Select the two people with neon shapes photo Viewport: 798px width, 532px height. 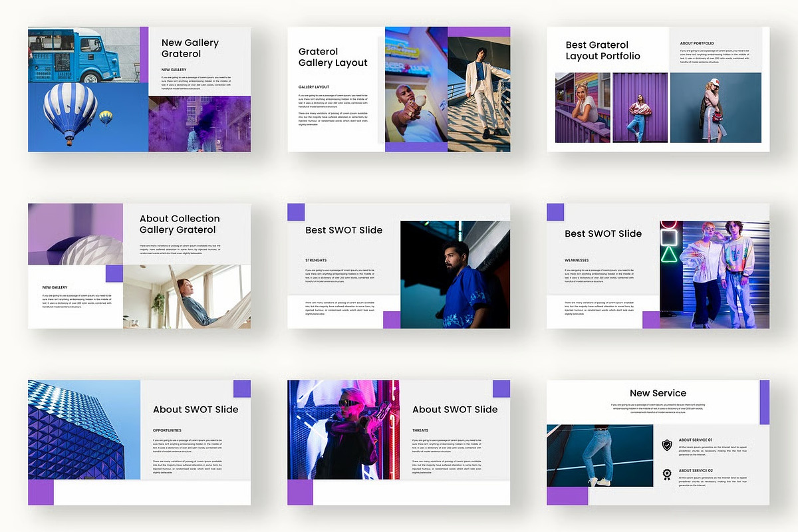(714, 275)
